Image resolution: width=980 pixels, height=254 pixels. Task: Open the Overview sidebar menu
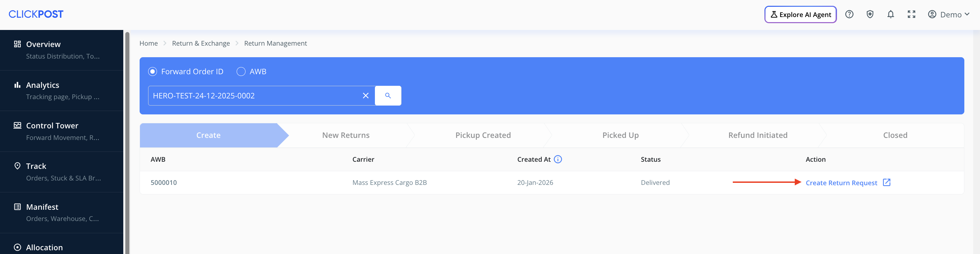tap(62, 50)
